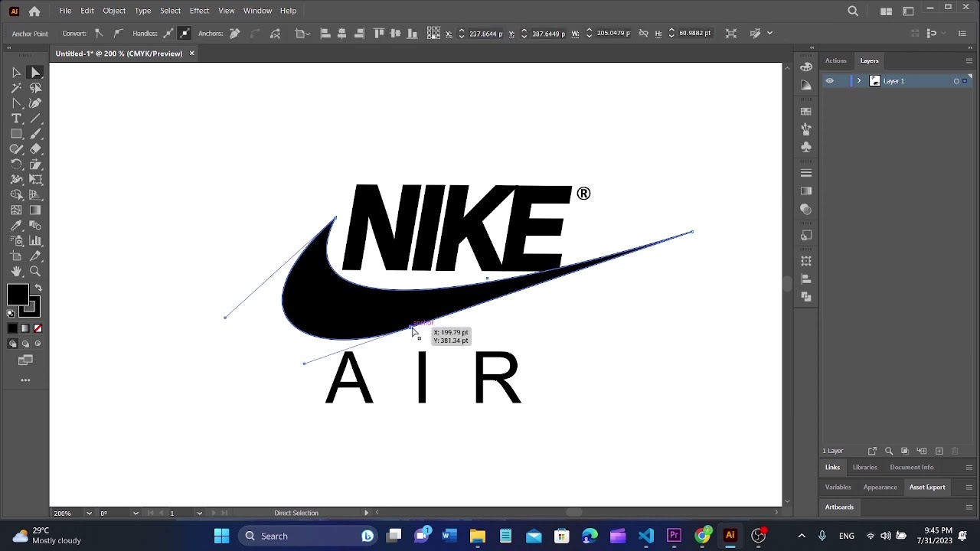Select the Rectangle tool
Viewport: 980px width, 551px height.
16,134
